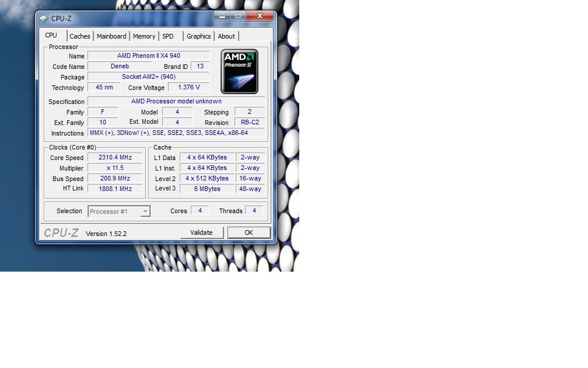
Task: Click the Stepping value '2'
Action: [250, 112]
